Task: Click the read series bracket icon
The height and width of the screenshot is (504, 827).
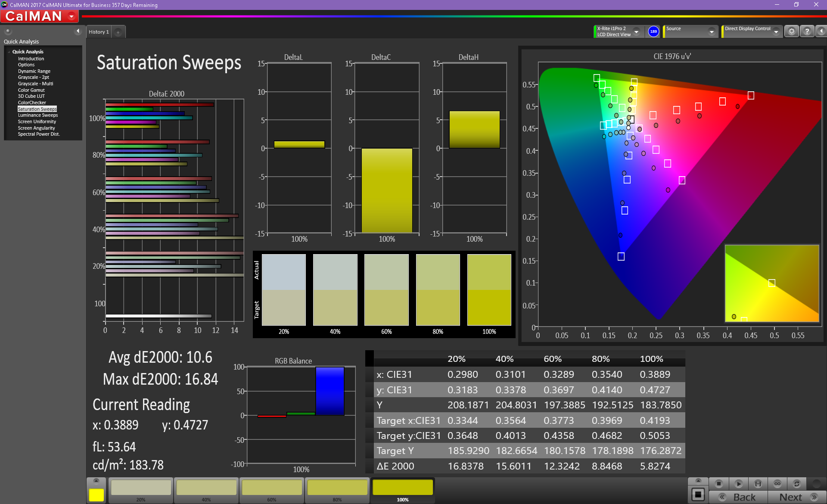Action: 758,484
